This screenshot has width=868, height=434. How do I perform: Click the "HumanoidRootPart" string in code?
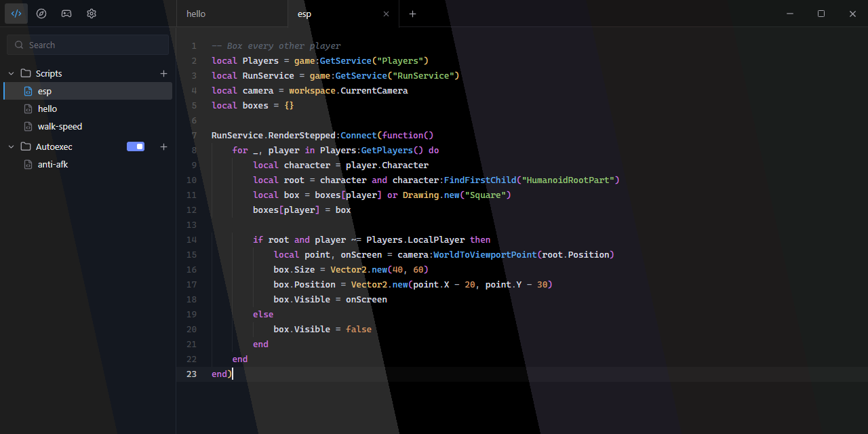(x=568, y=180)
